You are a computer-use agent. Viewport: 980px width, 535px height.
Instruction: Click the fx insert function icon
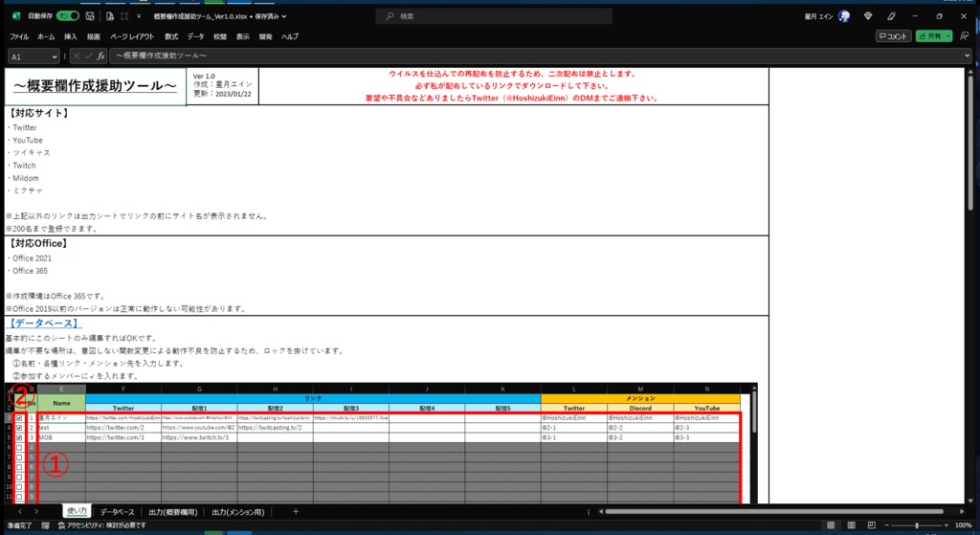tap(100, 56)
